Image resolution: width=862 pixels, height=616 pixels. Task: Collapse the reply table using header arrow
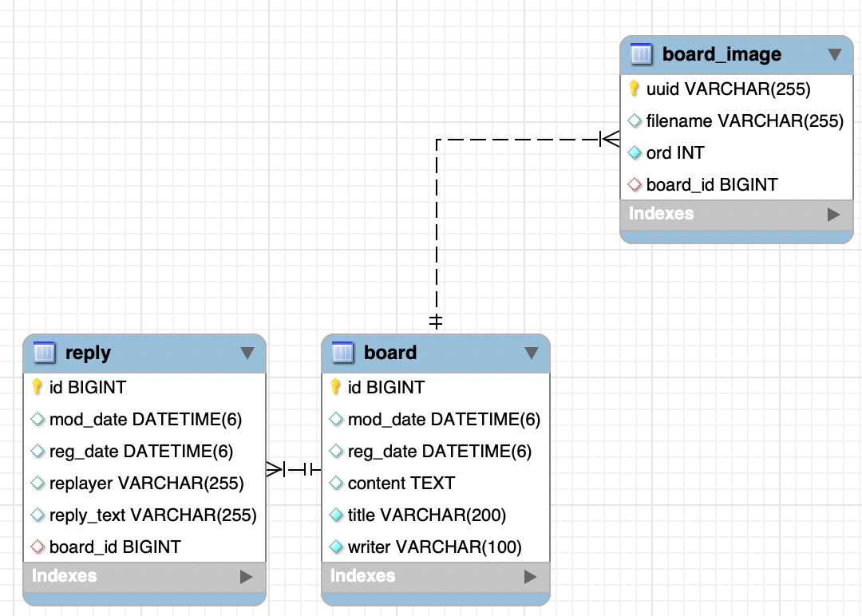pyautogui.click(x=247, y=353)
